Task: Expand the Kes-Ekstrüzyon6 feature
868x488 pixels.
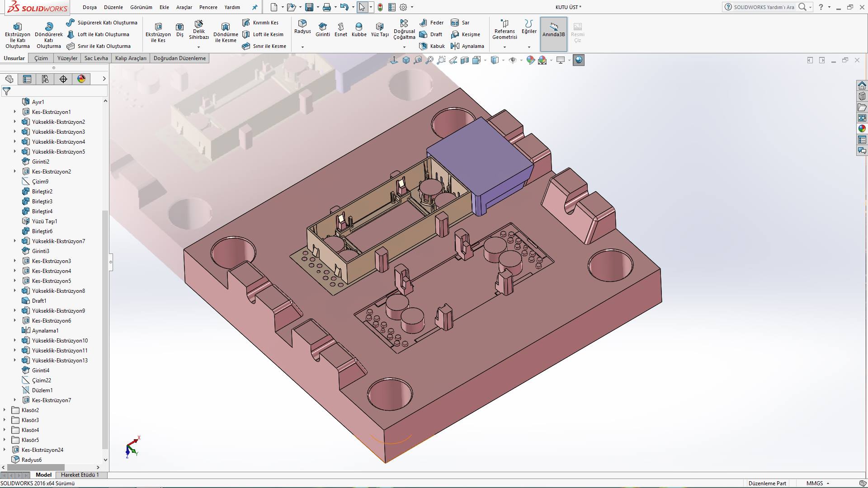Action: (x=15, y=321)
